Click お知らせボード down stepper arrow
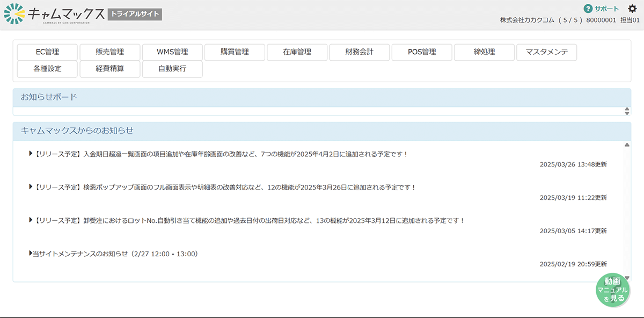Image resolution: width=644 pixels, height=318 pixels. pos(627,113)
